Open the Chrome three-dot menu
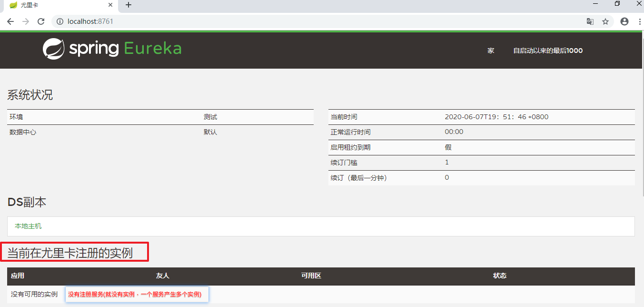This screenshot has height=307, width=644. (x=640, y=21)
